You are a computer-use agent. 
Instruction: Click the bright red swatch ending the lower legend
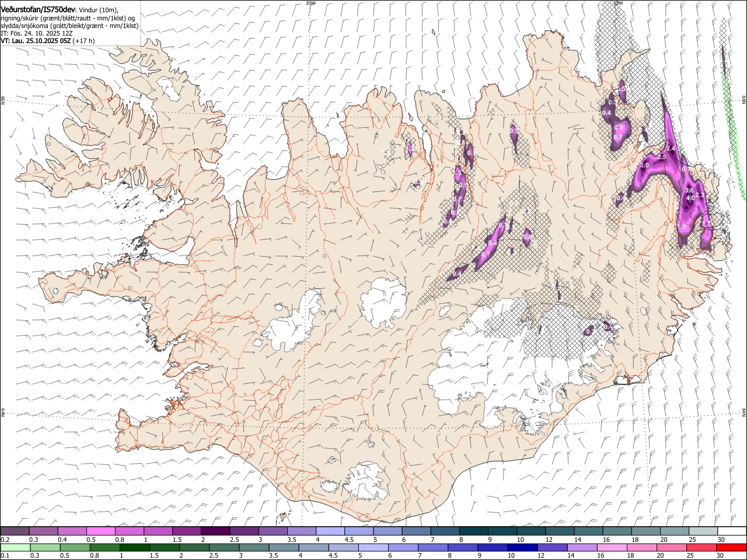tap(731, 548)
